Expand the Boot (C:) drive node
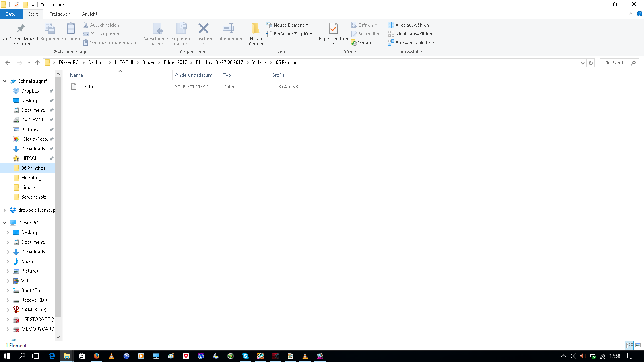This screenshot has width=644, height=362. (x=8, y=290)
